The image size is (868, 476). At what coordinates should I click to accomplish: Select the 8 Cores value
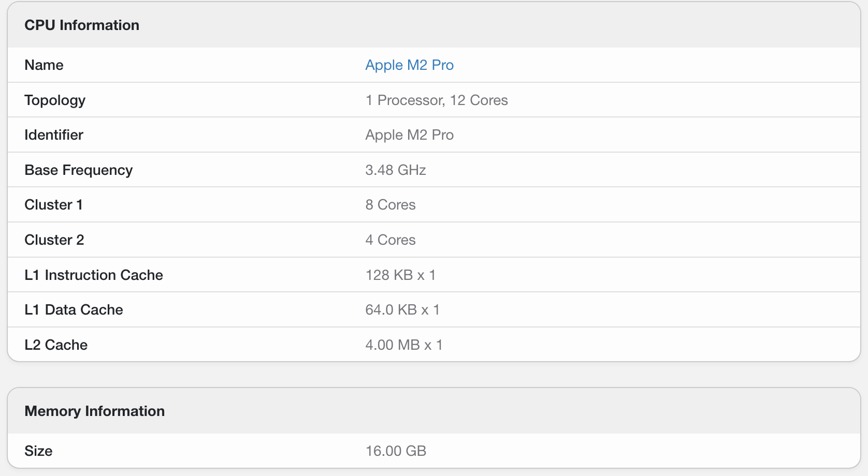(390, 204)
